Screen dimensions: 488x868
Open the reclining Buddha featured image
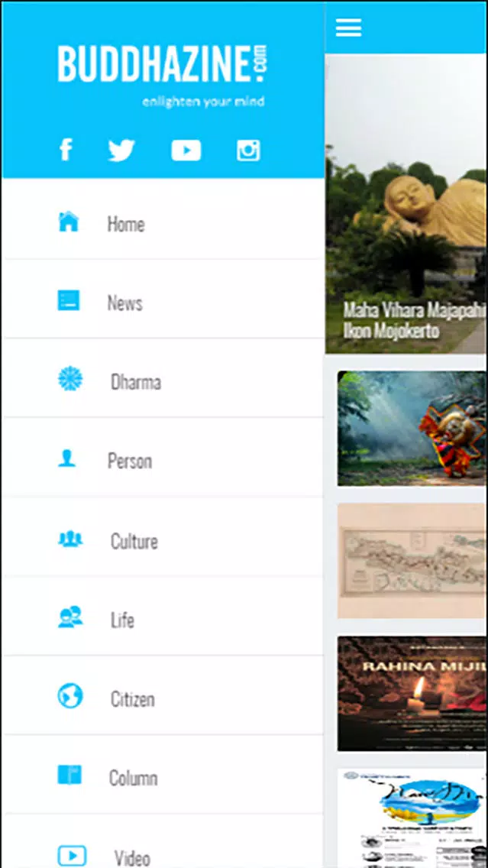[406, 204]
